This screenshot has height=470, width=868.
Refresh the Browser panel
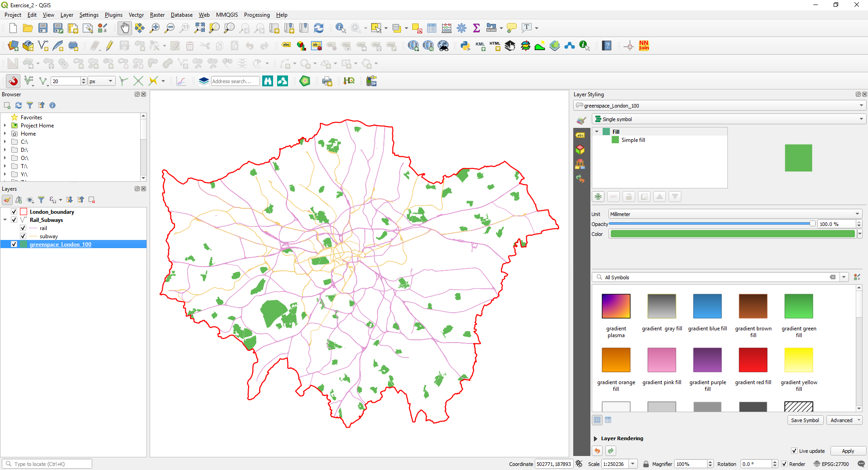[x=19, y=105]
